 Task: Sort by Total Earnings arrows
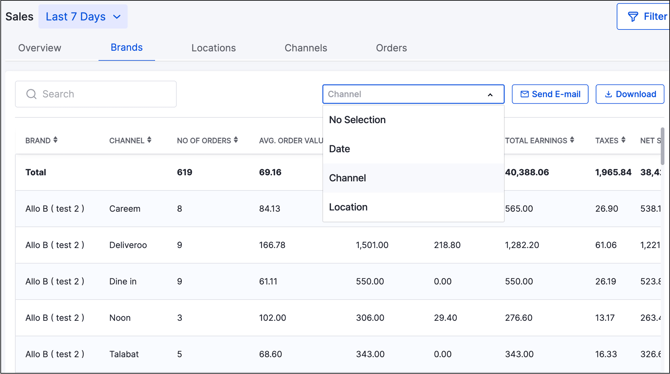tap(572, 140)
